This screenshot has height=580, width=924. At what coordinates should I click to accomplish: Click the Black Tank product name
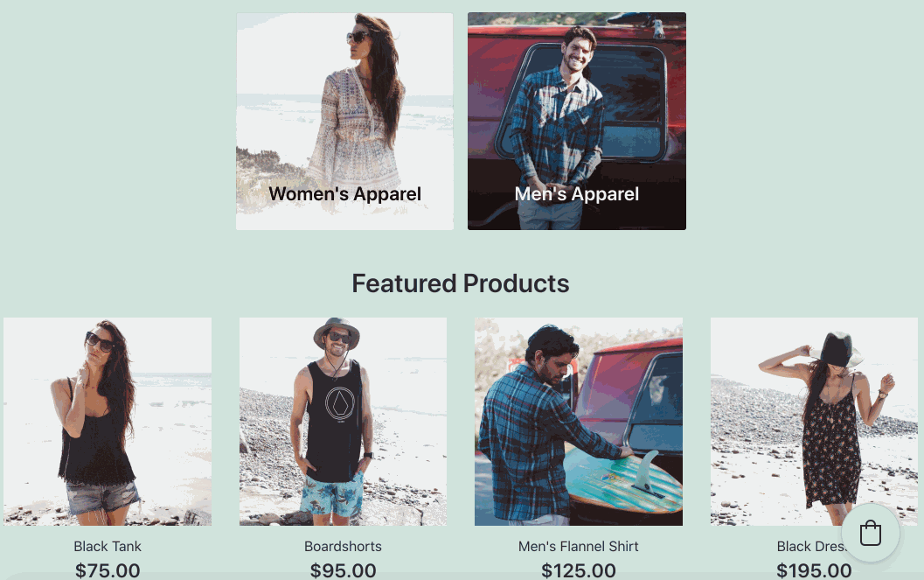tap(108, 547)
